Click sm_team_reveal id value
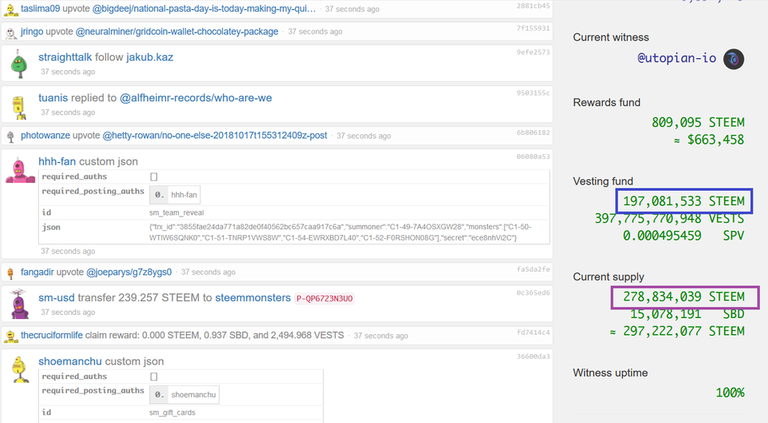The image size is (768, 423). point(176,213)
